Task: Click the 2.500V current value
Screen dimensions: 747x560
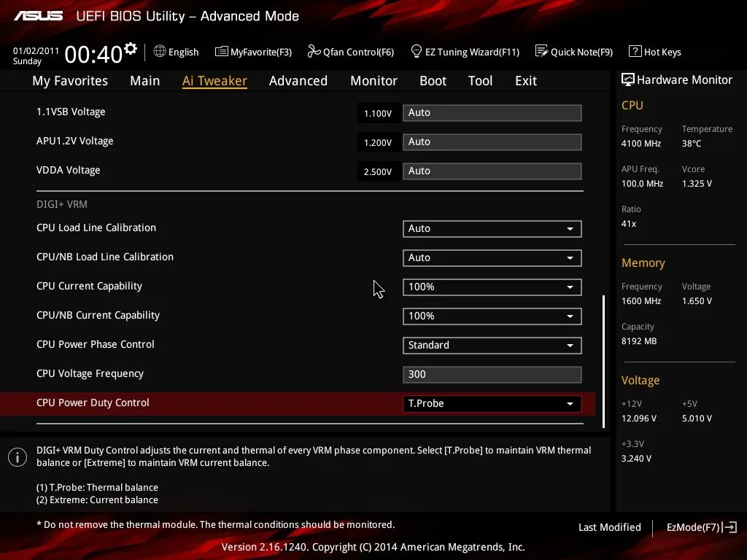Action: 378,171
